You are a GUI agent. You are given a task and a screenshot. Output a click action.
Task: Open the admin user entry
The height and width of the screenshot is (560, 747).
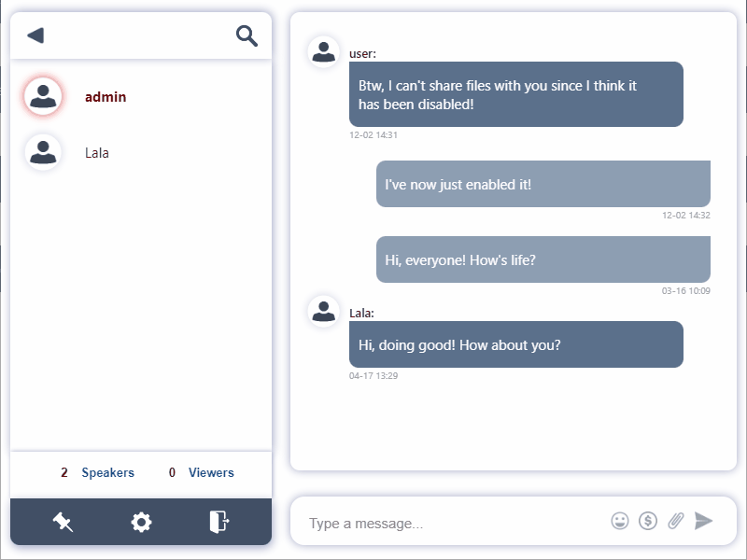click(106, 97)
